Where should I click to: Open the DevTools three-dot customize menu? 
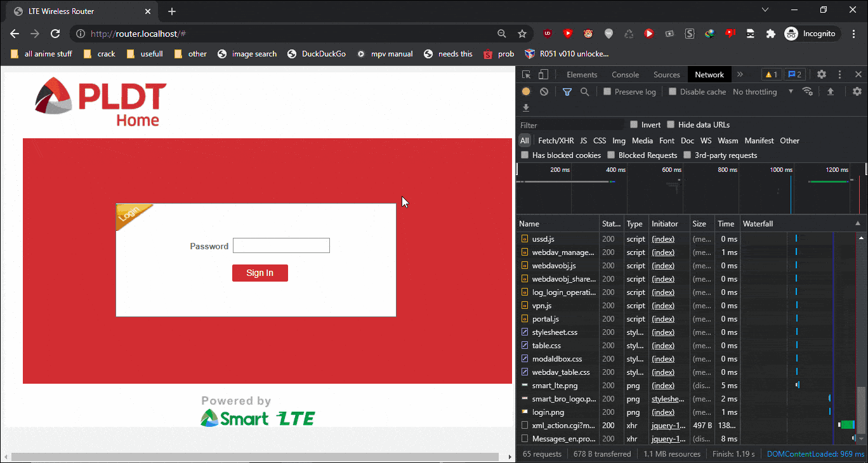840,75
